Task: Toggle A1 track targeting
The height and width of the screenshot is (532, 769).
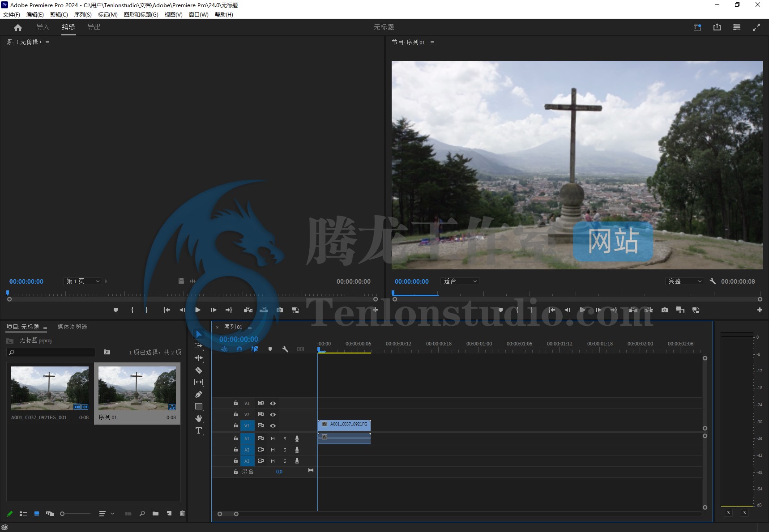Action: pyautogui.click(x=247, y=439)
